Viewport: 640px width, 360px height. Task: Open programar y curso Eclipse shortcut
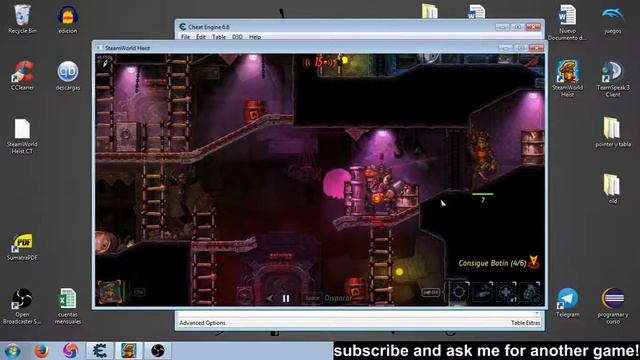tap(613, 305)
